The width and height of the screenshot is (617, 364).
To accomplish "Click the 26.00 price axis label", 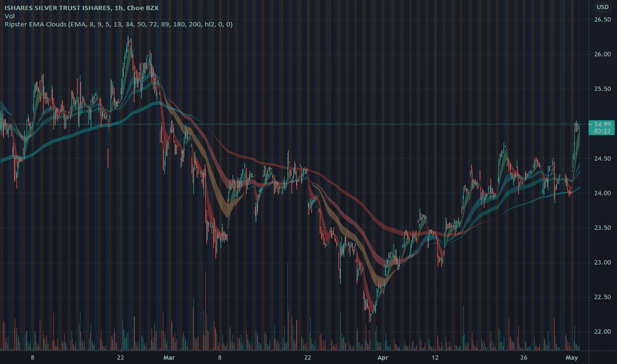I will [x=602, y=54].
